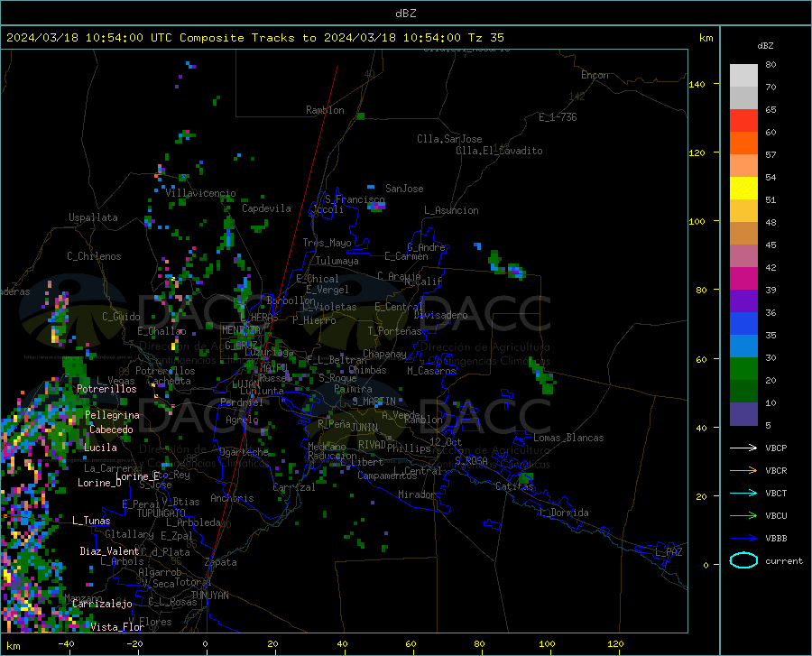Click the Cabecedo label on map
812x656 pixels.
[x=111, y=430]
